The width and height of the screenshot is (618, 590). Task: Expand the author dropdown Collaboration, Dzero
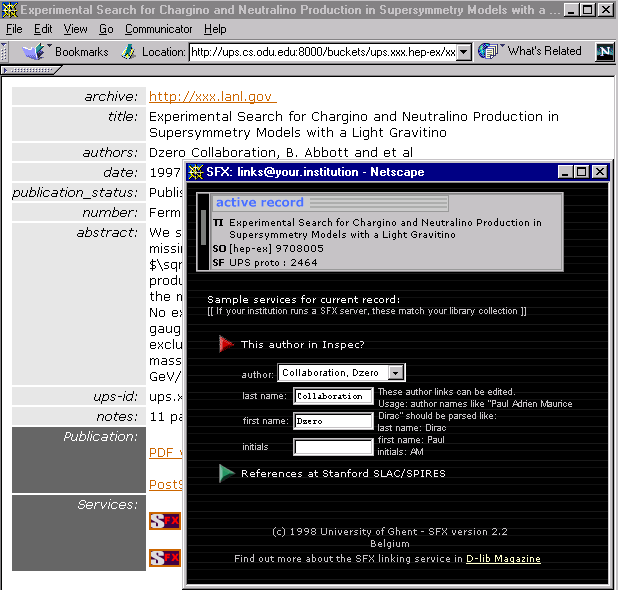click(x=396, y=372)
